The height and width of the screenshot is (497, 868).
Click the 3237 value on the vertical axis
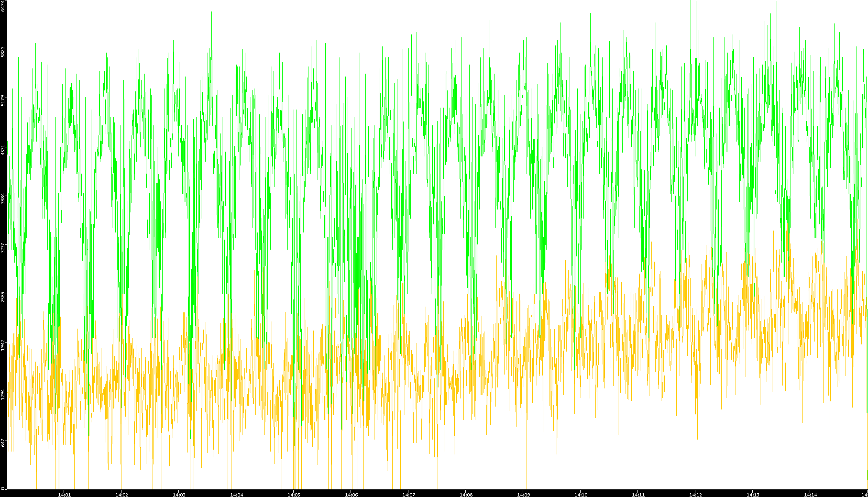coord(3,248)
